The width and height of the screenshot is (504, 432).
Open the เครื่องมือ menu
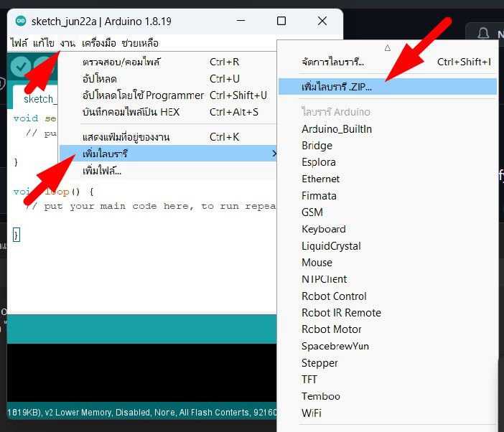pos(98,43)
